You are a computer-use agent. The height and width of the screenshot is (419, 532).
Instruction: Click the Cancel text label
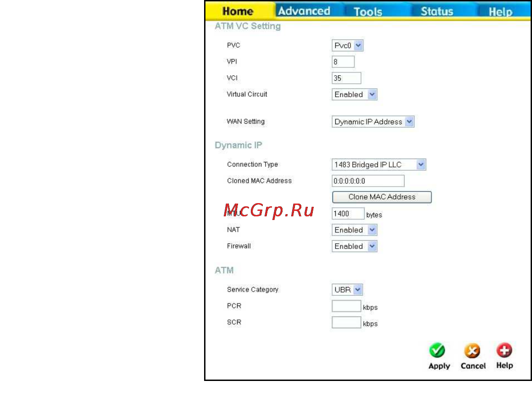point(473,366)
